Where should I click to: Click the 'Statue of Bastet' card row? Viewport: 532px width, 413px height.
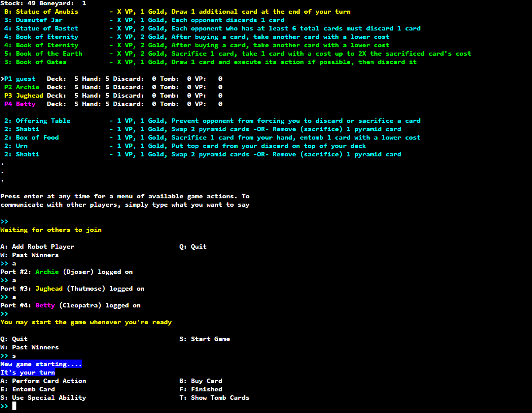click(212, 28)
